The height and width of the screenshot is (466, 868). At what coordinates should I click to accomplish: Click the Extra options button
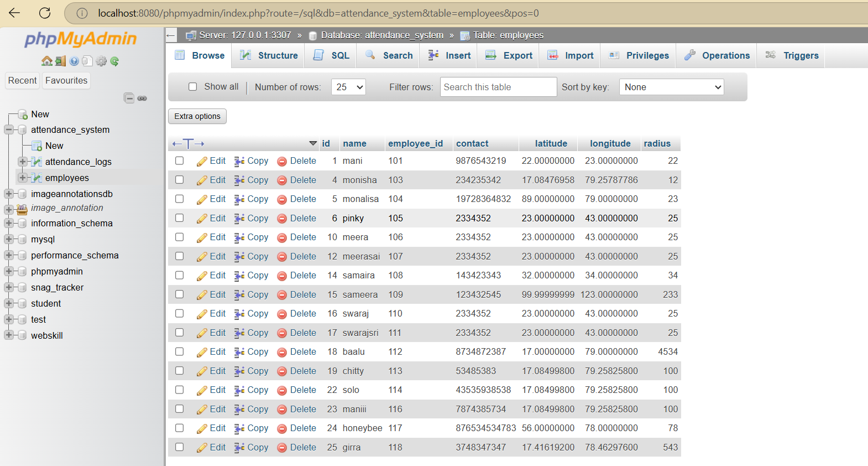(x=197, y=116)
